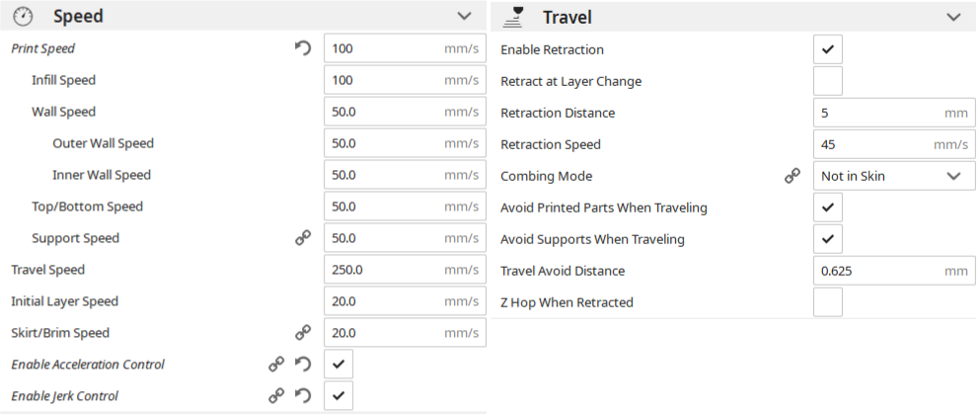Click the Initial Layer Speed label
The image size is (980, 414).
tap(64, 301)
